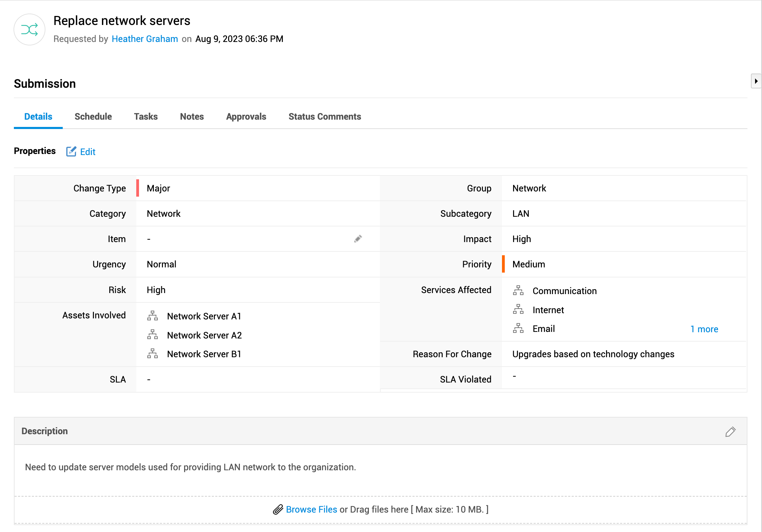Click the Browse Files link
The width and height of the screenshot is (762, 532).
311,509
